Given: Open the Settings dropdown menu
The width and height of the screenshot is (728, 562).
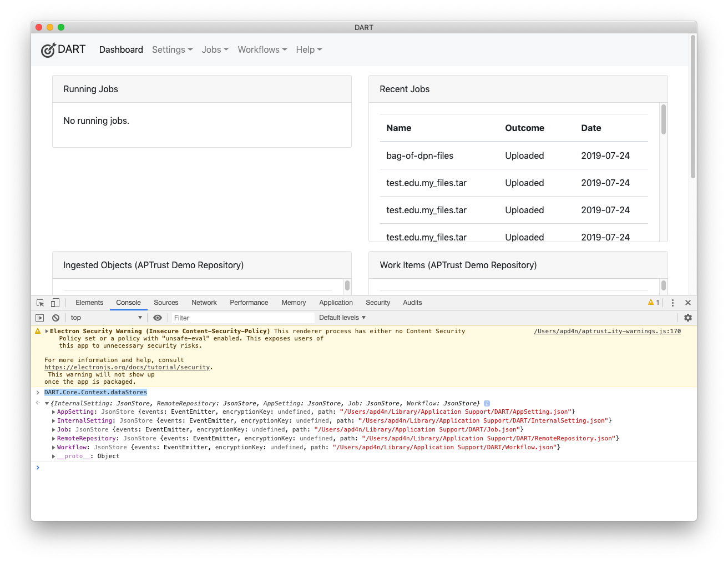Looking at the screenshot, I should (x=172, y=49).
